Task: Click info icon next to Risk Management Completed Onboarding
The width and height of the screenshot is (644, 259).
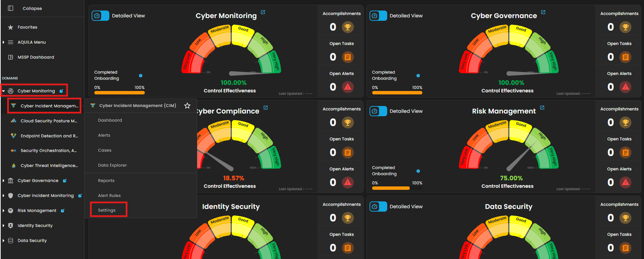Action: pyautogui.click(x=418, y=171)
